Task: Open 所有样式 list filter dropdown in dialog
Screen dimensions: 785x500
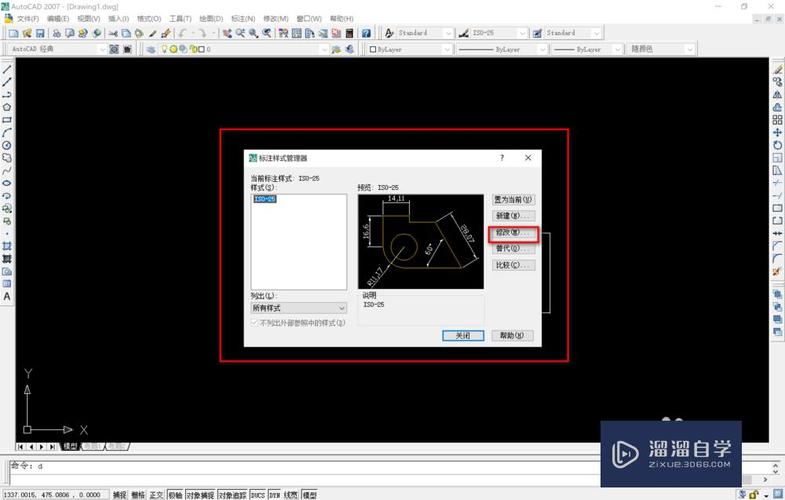Action: point(299,308)
